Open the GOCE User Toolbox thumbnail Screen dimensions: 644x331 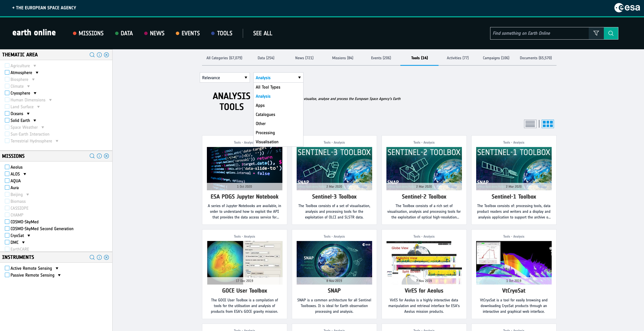[x=244, y=263]
